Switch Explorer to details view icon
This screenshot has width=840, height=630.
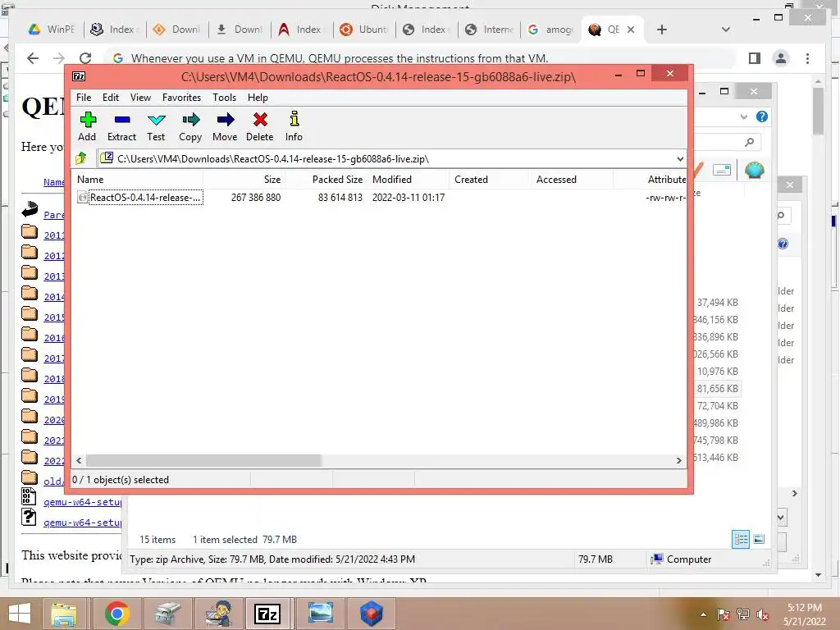[741, 539]
